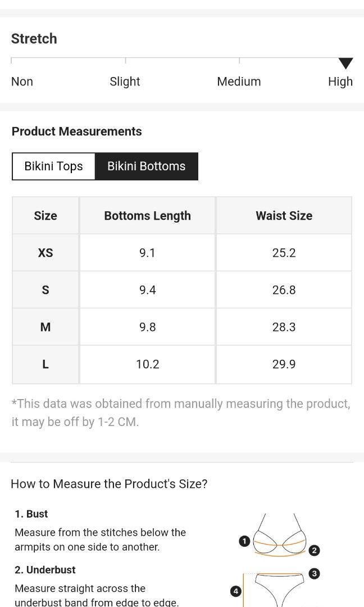Click the M waist size 28.3 cell
364x607 pixels.
point(284,327)
